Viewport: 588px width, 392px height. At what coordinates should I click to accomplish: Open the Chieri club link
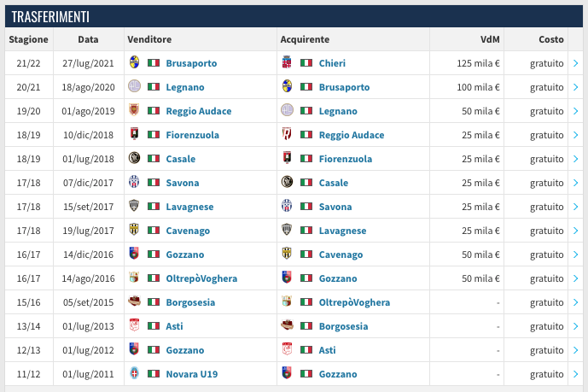coord(332,63)
